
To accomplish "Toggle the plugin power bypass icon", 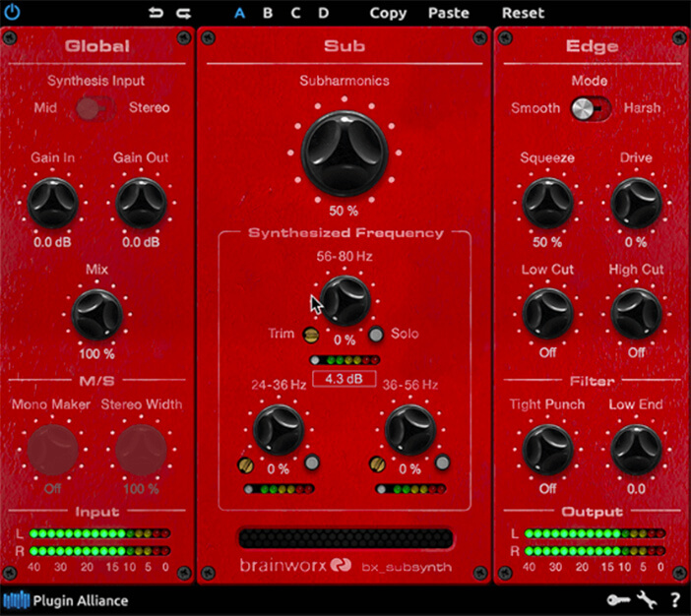I will [x=13, y=14].
